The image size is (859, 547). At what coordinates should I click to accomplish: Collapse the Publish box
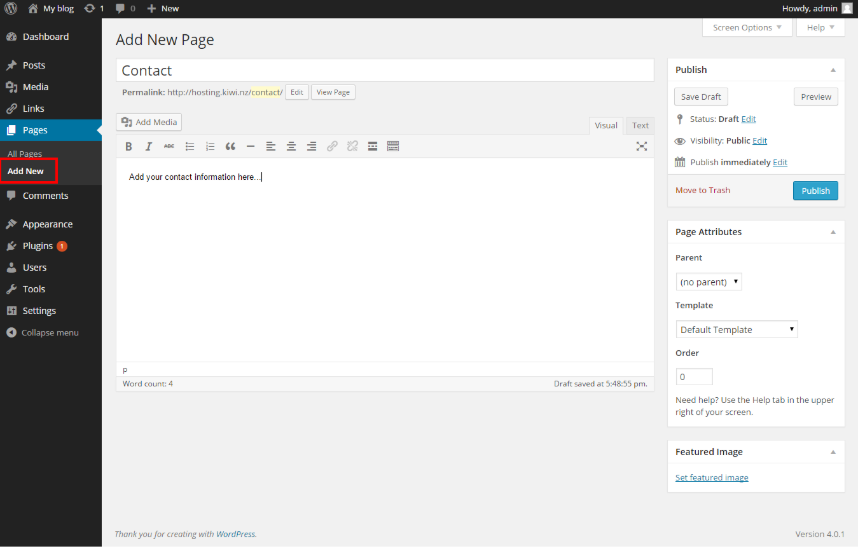833,70
